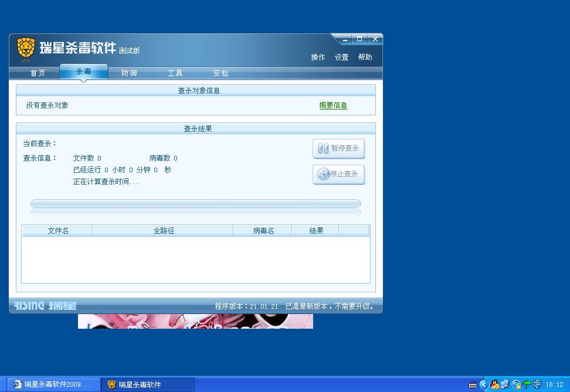570x392 pixels.
Task: Click the tray expand arrow
Action: click(484, 384)
